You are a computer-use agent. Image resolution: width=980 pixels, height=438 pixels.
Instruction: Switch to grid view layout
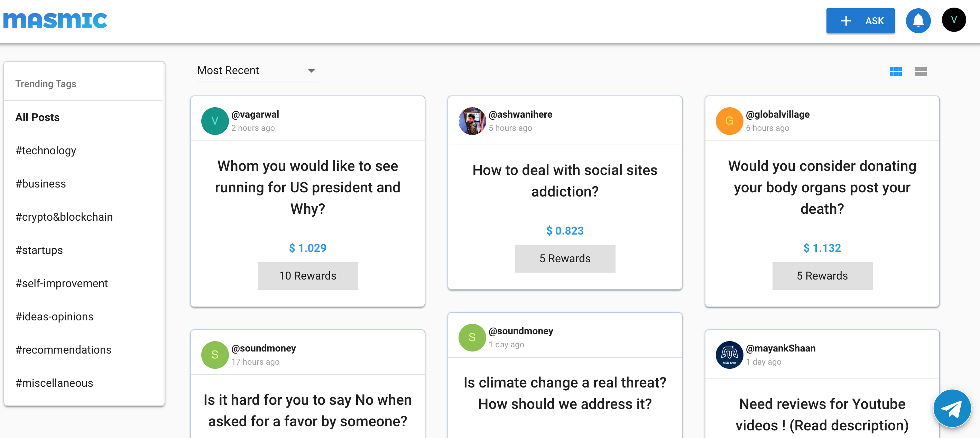click(x=896, y=72)
